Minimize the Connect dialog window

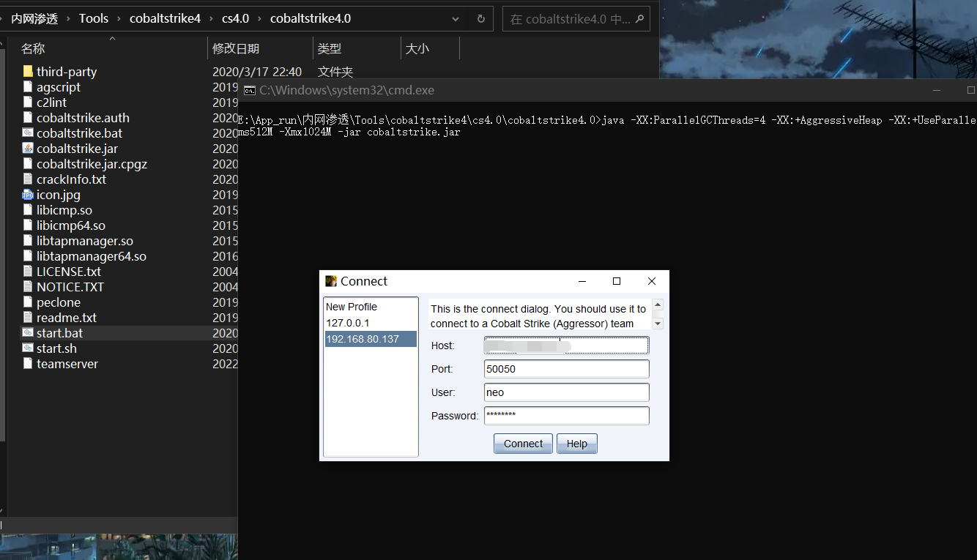[582, 281]
